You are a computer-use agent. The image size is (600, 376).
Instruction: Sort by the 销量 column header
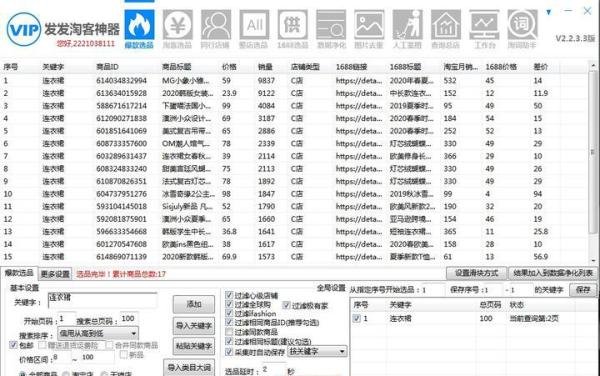coord(265,67)
